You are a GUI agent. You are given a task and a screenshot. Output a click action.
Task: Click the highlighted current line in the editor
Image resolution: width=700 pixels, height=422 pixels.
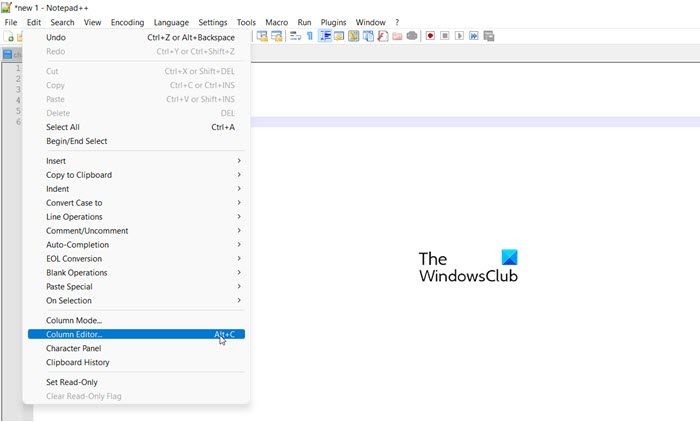(x=475, y=122)
